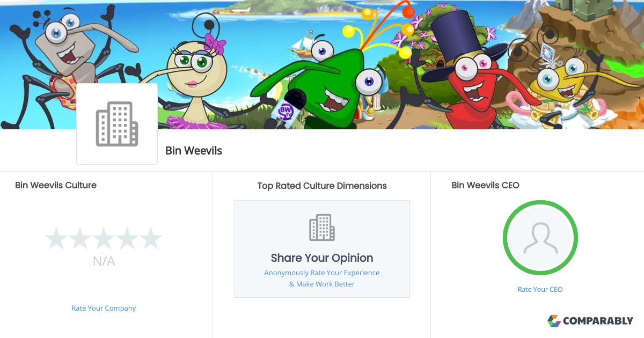Click the company logo building placeholder icon
The width and height of the screenshot is (644, 338).
click(117, 124)
